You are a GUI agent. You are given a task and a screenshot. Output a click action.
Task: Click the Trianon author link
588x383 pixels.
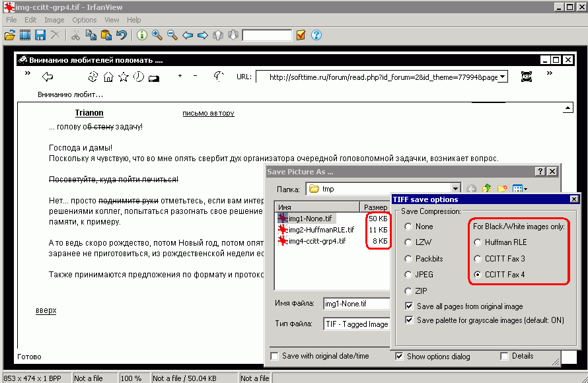coord(89,113)
